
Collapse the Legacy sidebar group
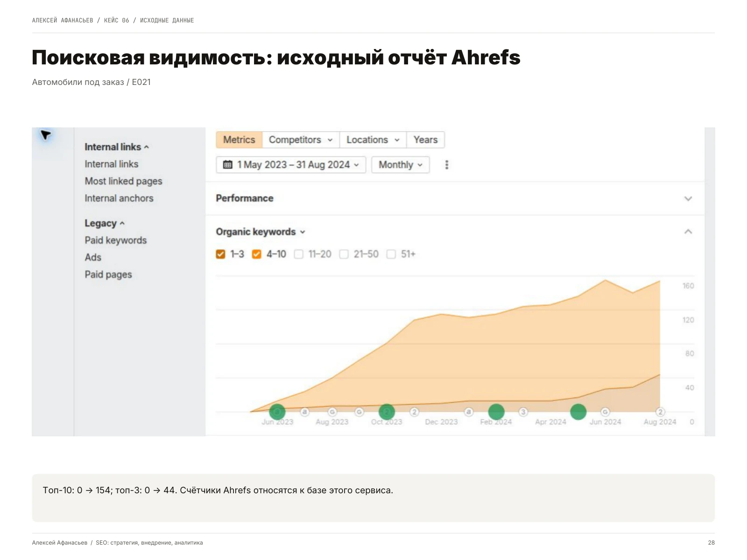click(105, 223)
